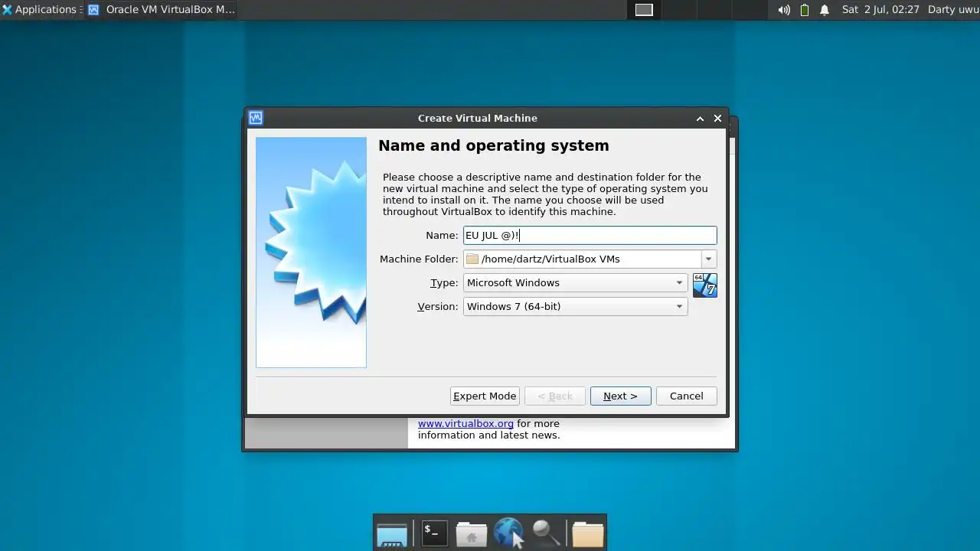This screenshot has height=551, width=980.
Task: Switch to Expert Mode
Action: [485, 396]
